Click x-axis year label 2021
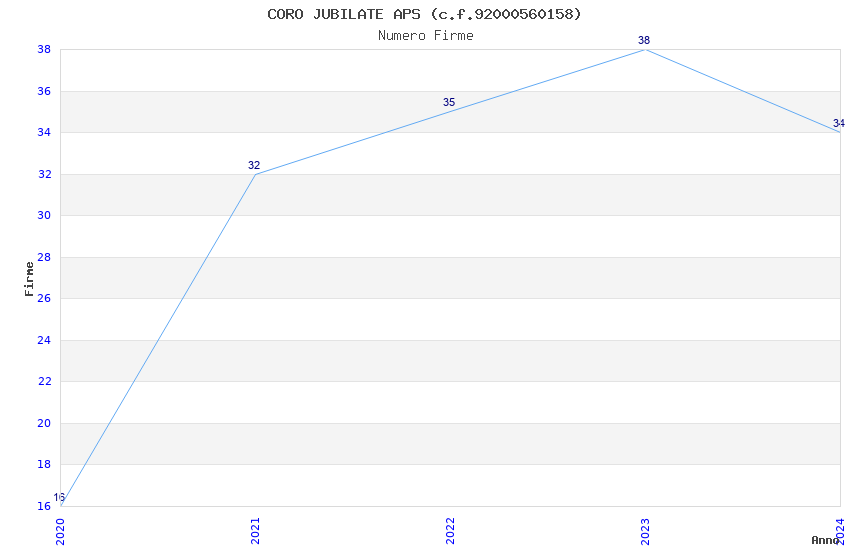 (255, 531)
